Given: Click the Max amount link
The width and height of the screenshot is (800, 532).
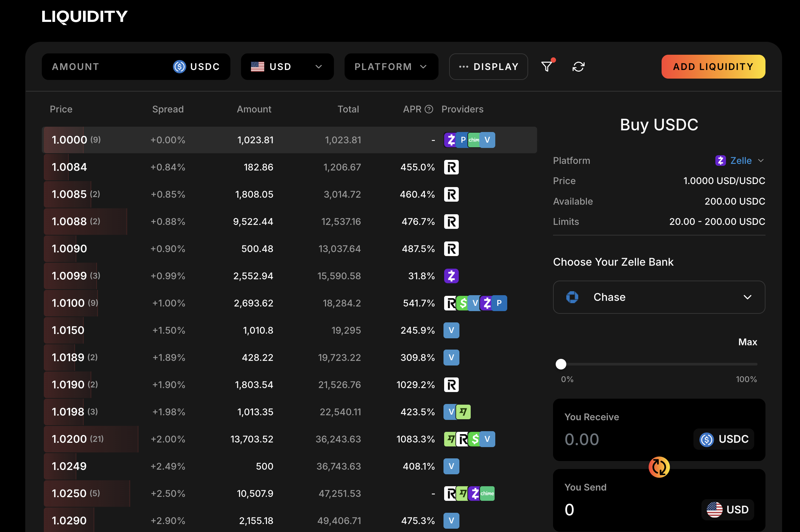Looking at the screenshot, I should coord(747,342).
